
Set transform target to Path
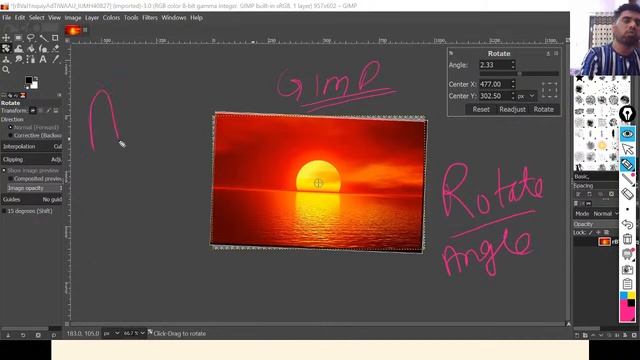48,111
